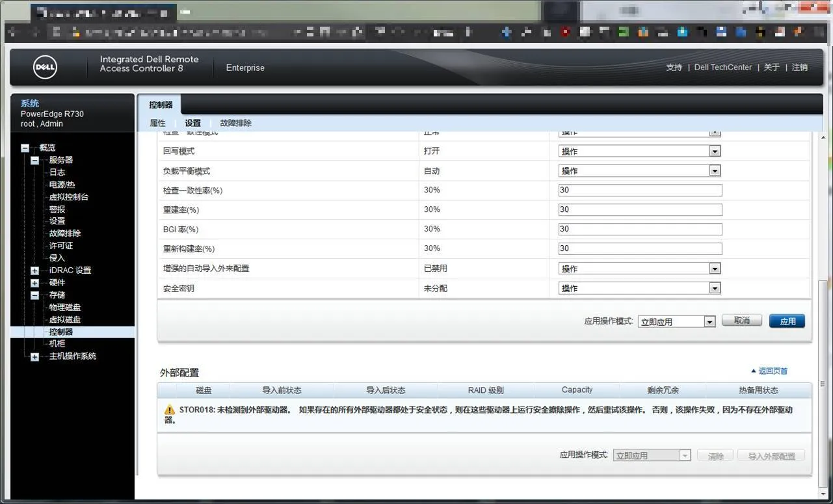The width and height of the screenshot is (833, 504).
Task: Open 日志 in the navigation tree
Action: click(x=57, y=172)
